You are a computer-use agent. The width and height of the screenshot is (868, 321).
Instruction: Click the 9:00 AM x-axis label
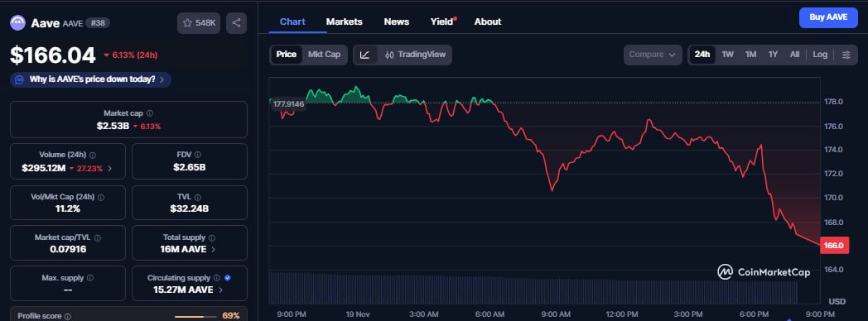click(556, 314)
